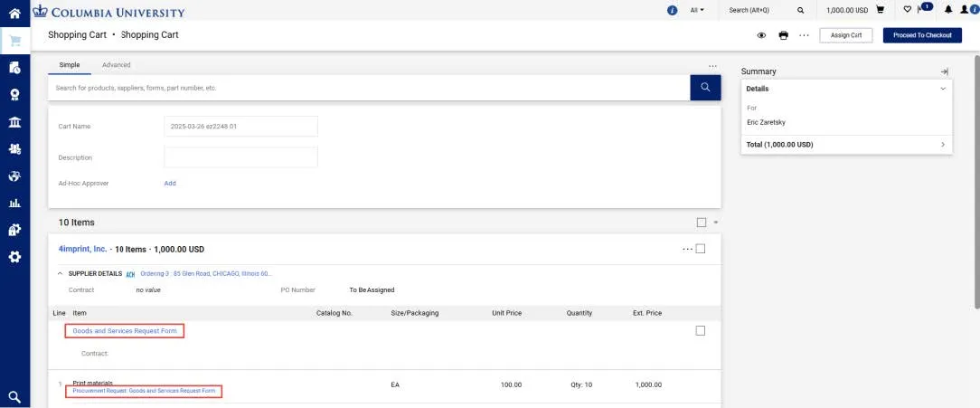Click the Columbia University crown logo
Image resolution: width=980 pixels, height=408 pixels.
40,11
